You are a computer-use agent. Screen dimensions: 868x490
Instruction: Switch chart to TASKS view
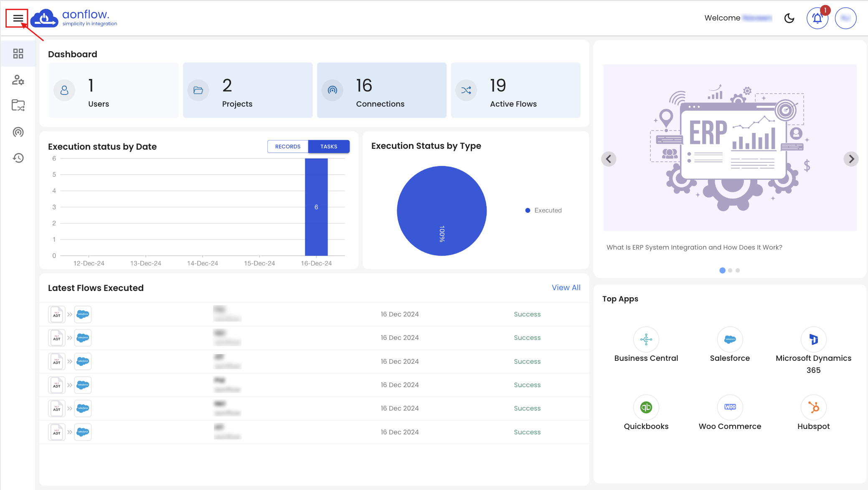click(329, 147)
